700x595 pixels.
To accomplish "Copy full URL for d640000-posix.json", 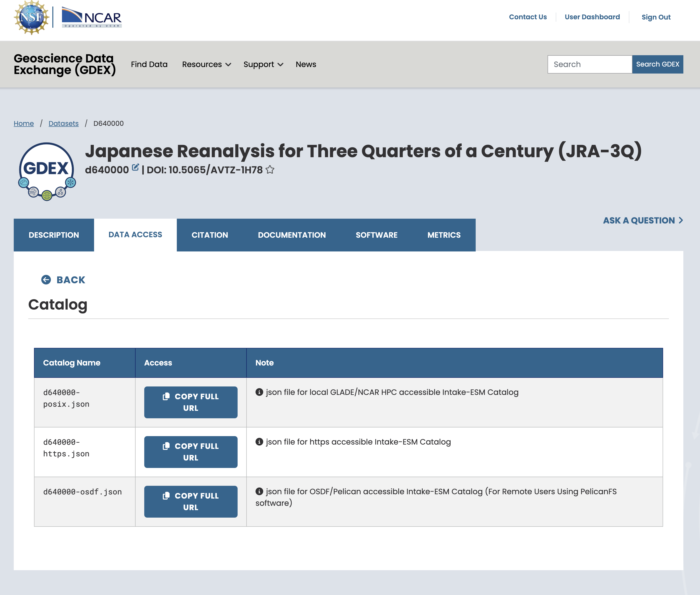I will tap(191, 402).
